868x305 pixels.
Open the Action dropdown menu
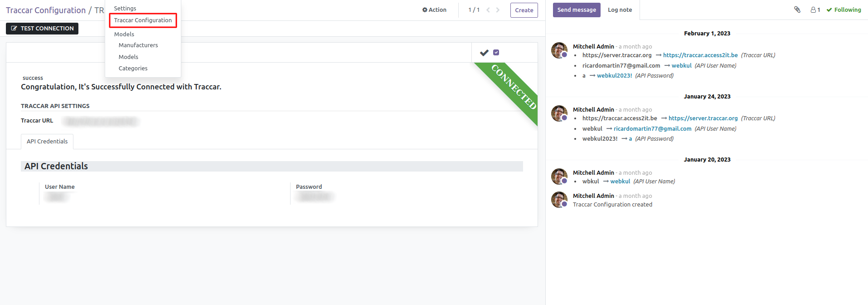[434, 10]
